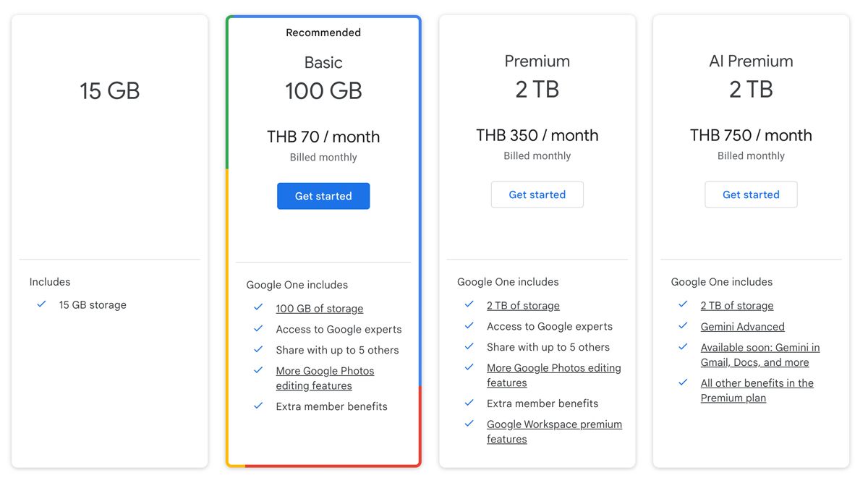Viewport: 868px width, 483px height.
Task: Click the checkmark beside Share with up to 5 others
Action: 258,349
